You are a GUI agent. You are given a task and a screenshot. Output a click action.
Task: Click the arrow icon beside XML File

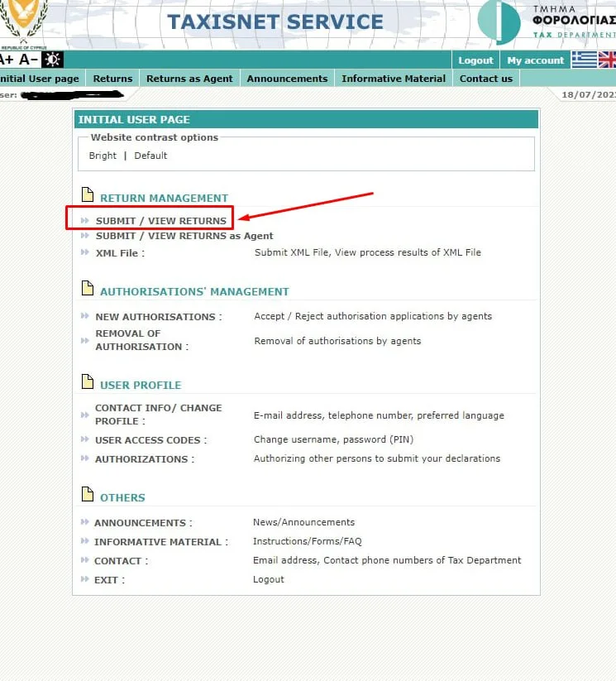click(x=85, y=252)
